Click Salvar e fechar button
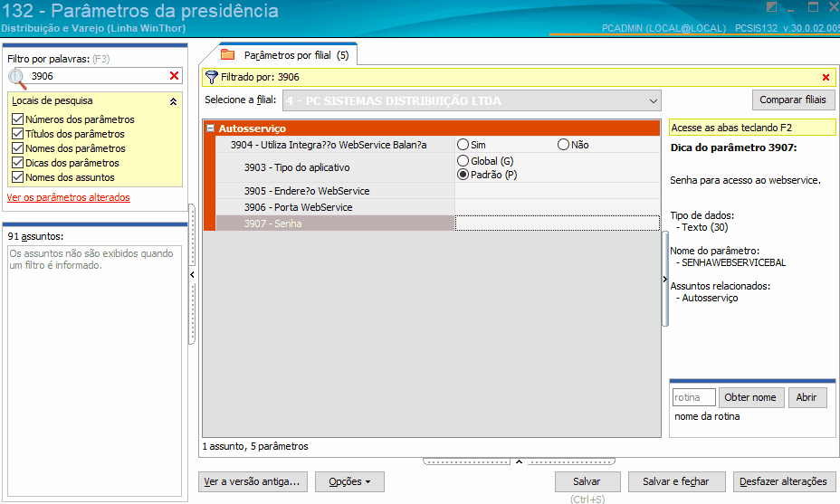 [x=676, y=481]
